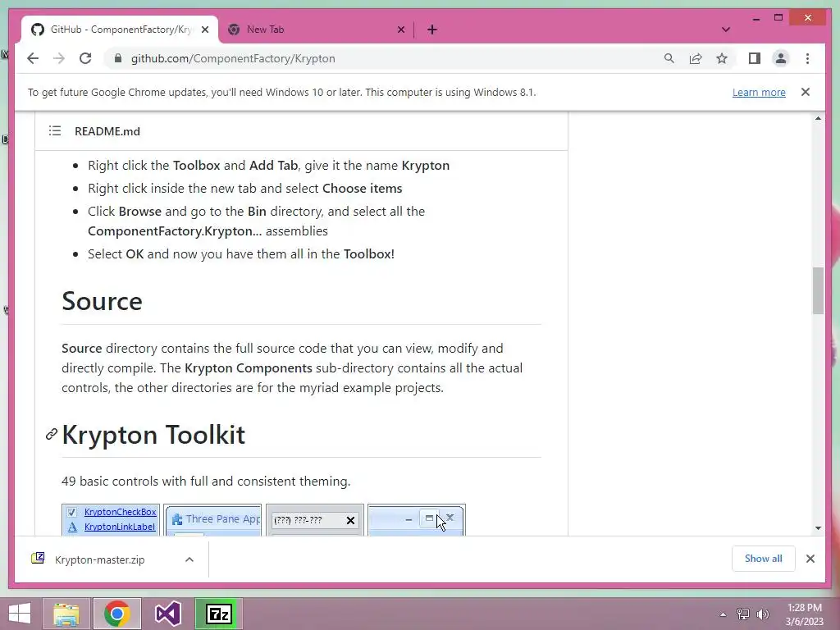Open the tab search dropdown
The image size is (840, 630).
coord(725,30)
